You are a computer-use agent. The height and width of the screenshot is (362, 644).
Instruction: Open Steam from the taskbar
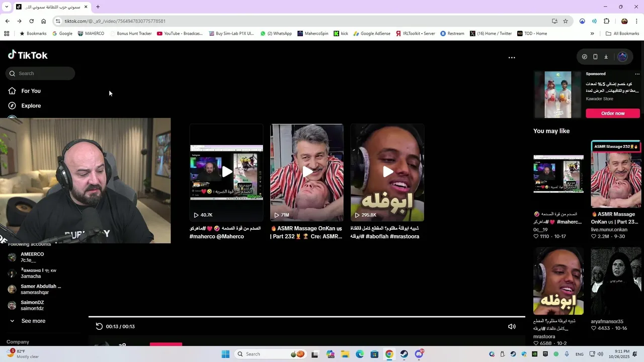(404, 354)
